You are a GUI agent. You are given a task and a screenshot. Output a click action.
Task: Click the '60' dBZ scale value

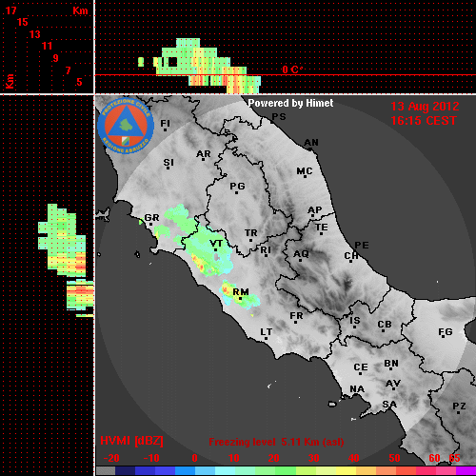(x=434, y=458)
